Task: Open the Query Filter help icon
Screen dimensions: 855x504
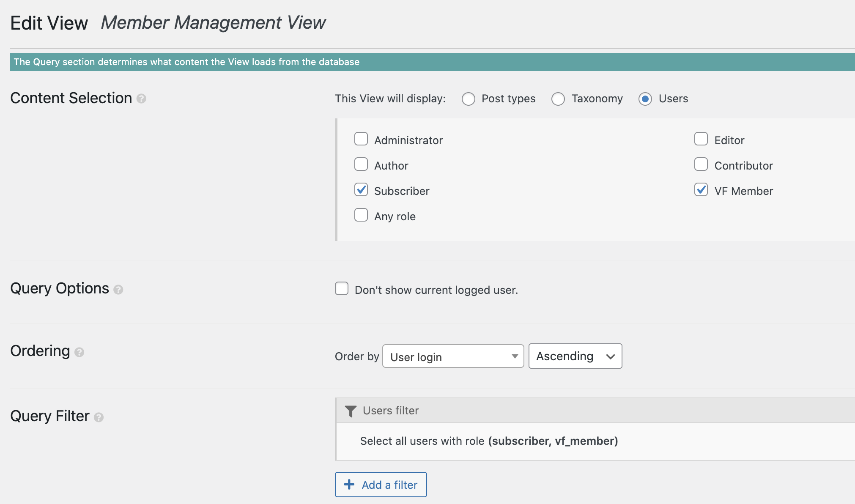Action: pyautogui.click(x=99, y=417)
